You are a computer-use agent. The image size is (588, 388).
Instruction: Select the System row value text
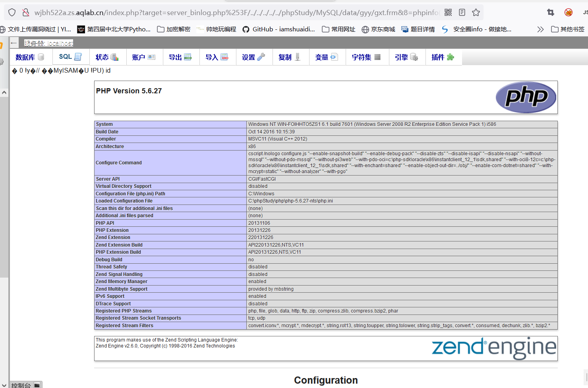tap(372, 124)
